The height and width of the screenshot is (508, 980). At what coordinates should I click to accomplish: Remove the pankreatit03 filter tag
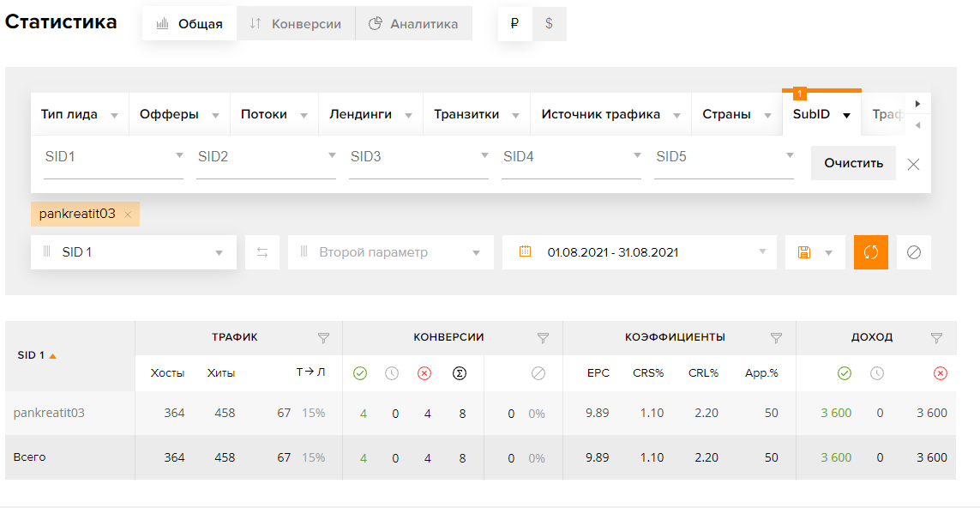click(128, 215)
